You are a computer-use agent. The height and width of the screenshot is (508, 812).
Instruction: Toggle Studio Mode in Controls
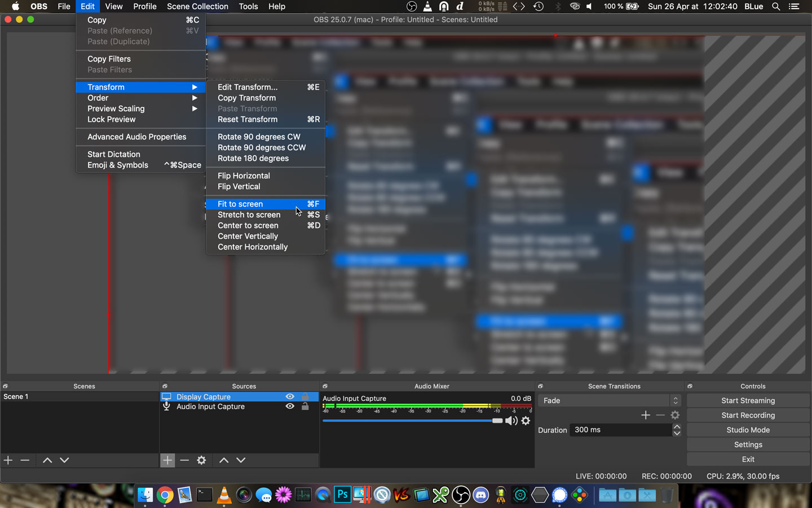[748, 430]
